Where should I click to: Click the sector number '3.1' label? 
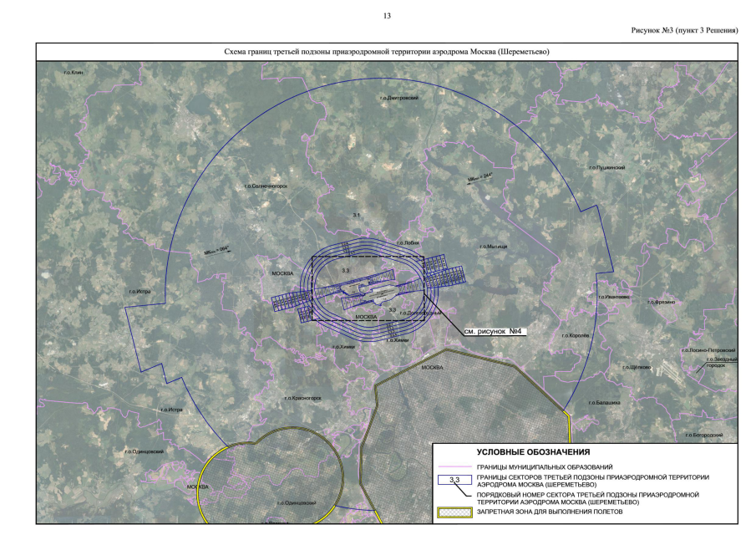click(357, 215)
